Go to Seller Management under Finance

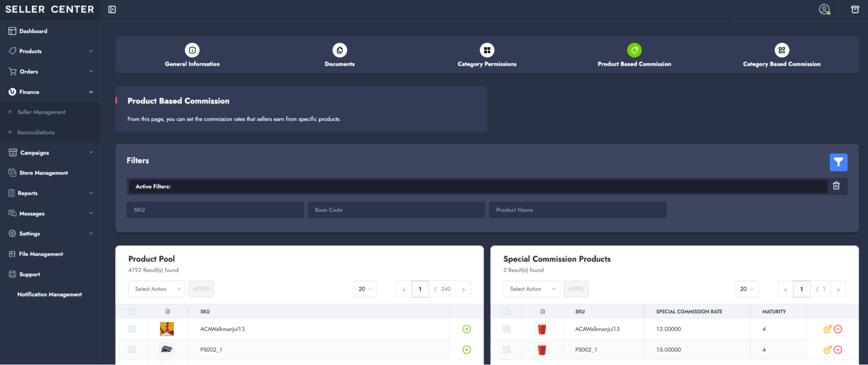pos(41,112)
